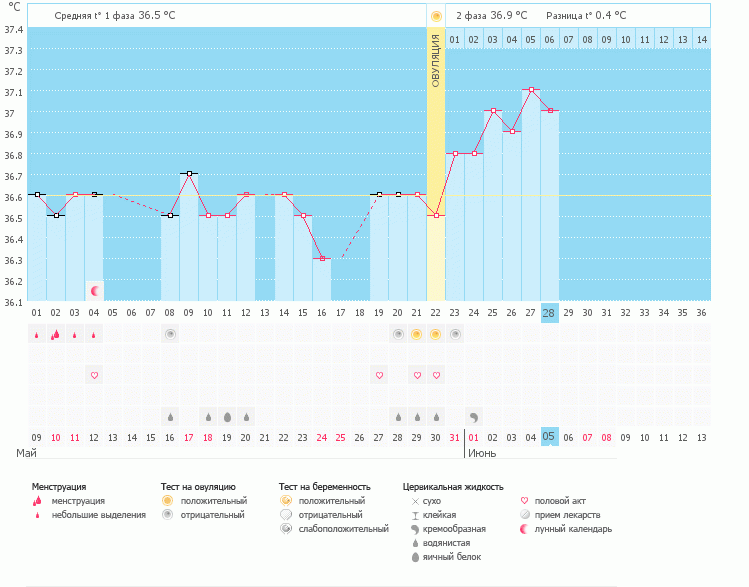The height and width of the screenshot is (587, 749).
Task: Click the 36.7 temperature point on day 09
Action: [189, 174]
